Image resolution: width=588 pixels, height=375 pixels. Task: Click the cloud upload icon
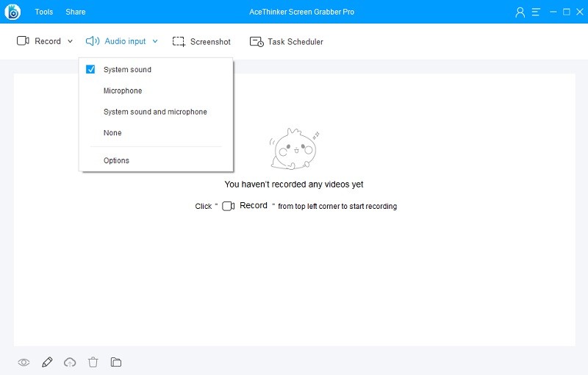pos(70,362)
